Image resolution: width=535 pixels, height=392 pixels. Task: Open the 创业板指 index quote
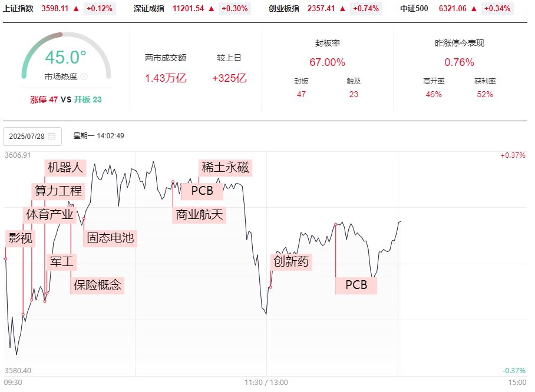(284, 9)
